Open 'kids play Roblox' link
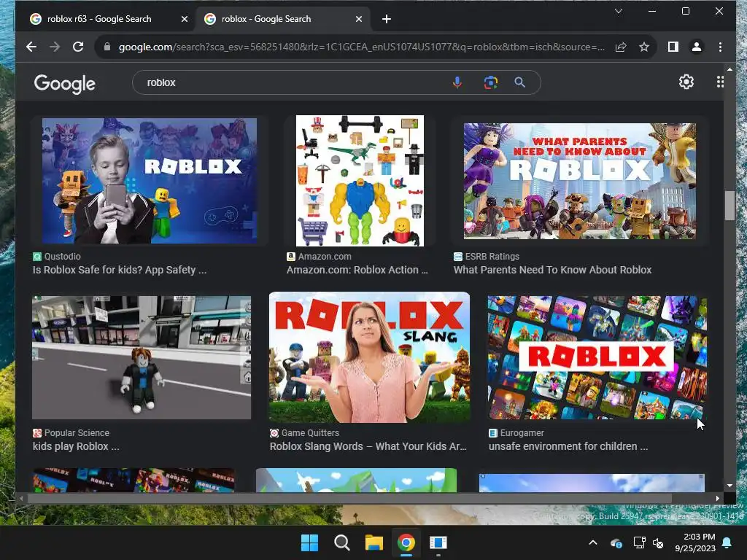747x560 pixels. 76,447
